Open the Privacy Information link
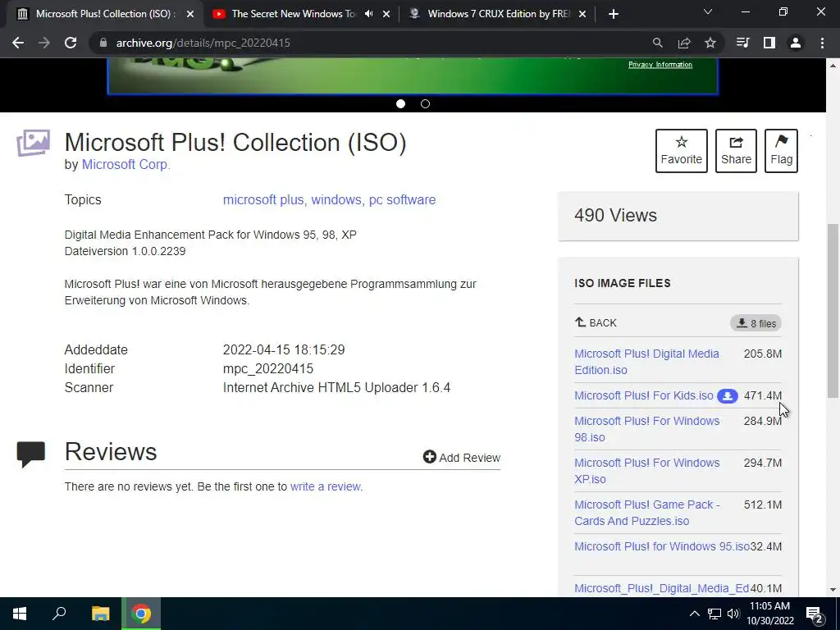Screen dimensions: 840x630 click(x=660, y=65)
